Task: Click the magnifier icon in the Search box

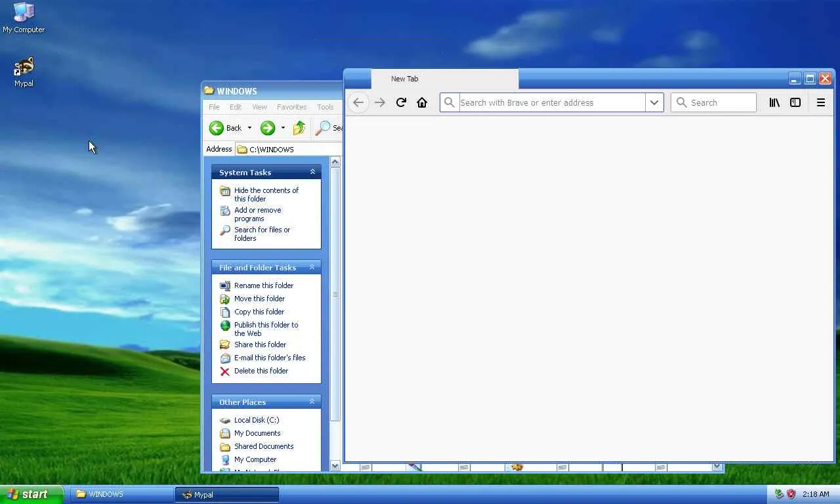Action: tap(681, 102)
